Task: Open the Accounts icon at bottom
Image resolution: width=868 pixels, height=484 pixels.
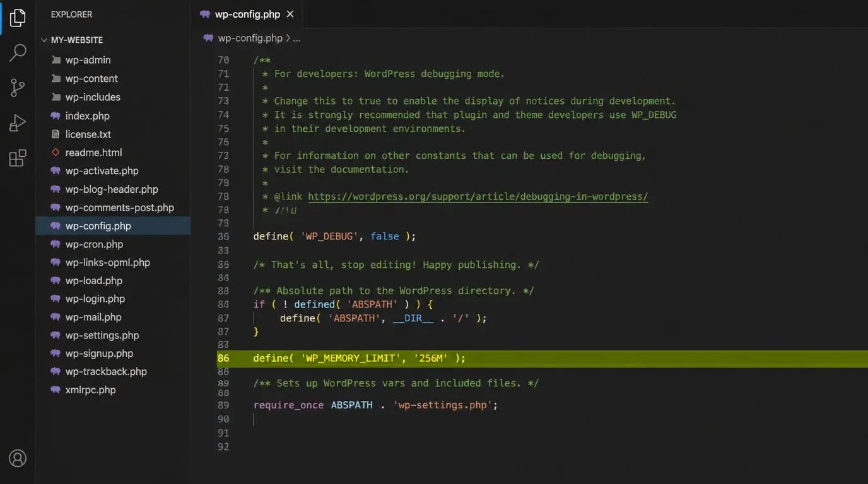Action: pos(18,458)
